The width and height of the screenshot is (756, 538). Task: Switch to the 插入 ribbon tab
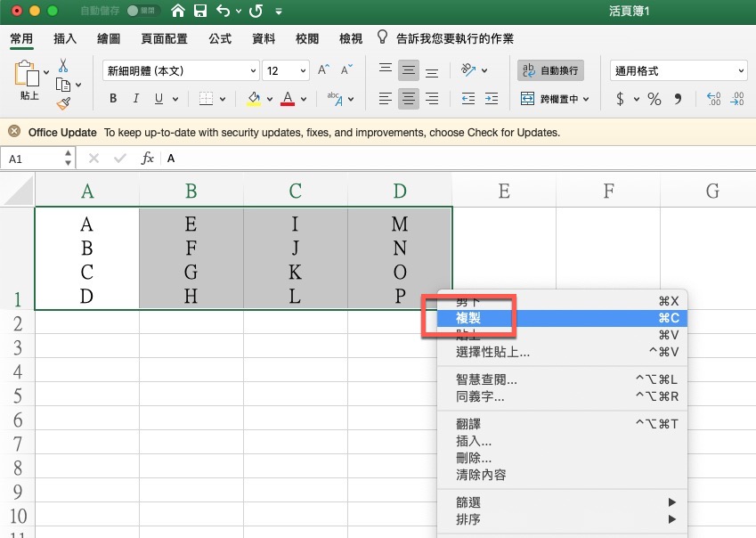(x=65, y=39)
